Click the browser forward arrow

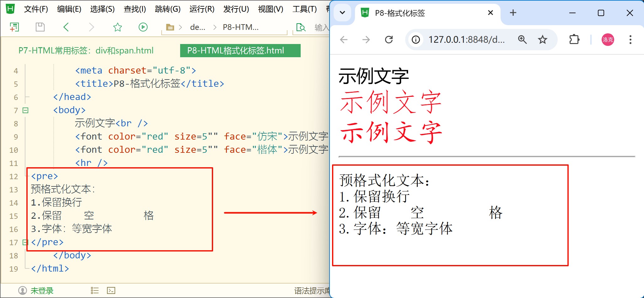[x=366, y=40]
